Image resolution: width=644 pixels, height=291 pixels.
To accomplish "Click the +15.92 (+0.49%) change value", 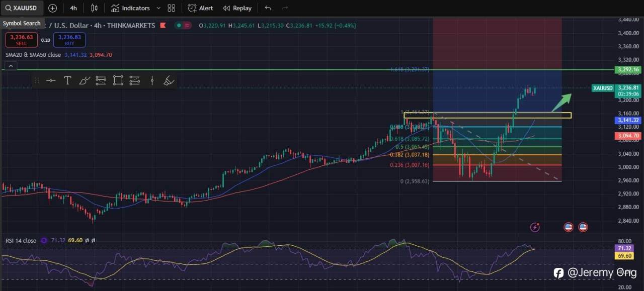I will click(x=336, y=26).
